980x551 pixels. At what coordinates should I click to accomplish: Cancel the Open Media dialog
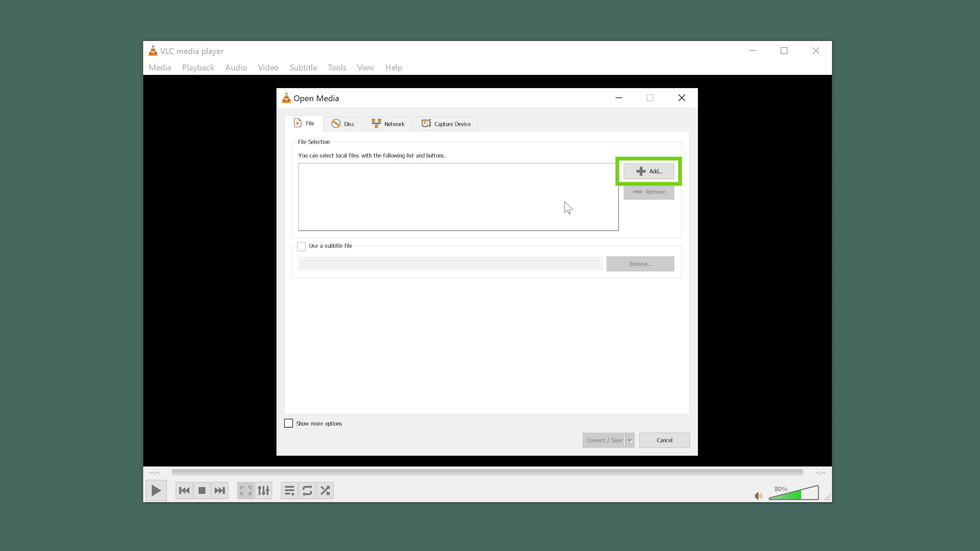point(664,440)
